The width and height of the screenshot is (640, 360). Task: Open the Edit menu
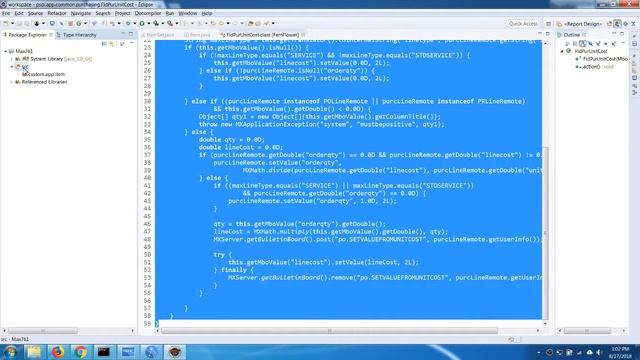click(19, 13)
